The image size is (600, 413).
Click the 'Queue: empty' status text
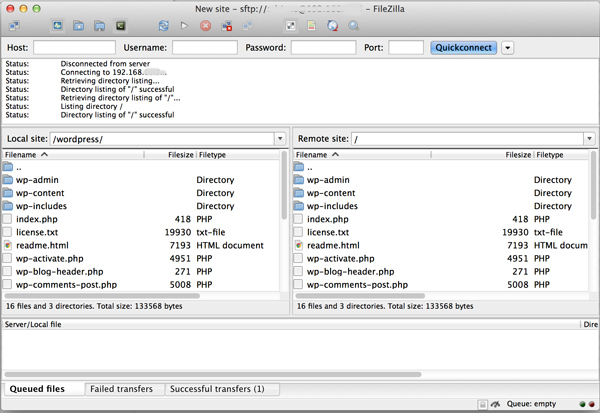531,404
